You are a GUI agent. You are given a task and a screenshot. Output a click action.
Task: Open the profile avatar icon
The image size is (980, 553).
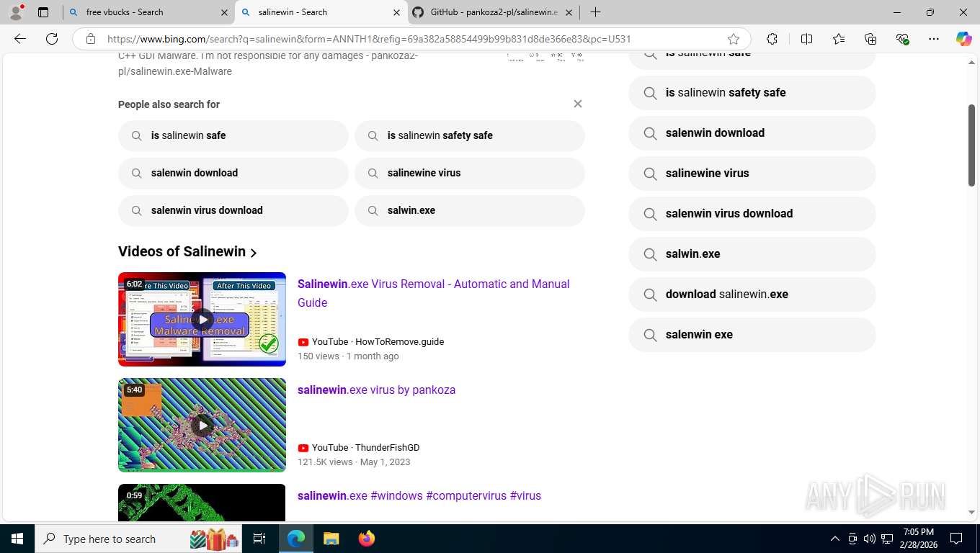click(15, 12)
